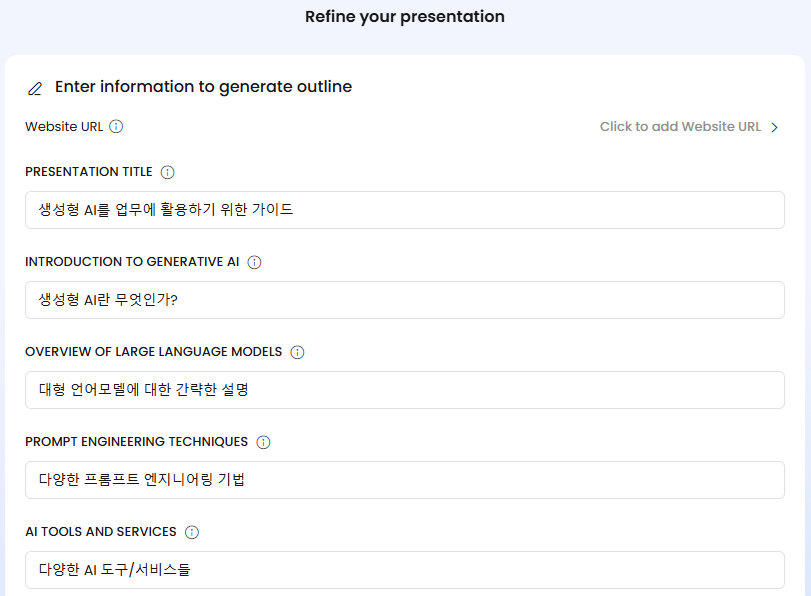Click "Enter information to generate outline" heading text
This screenshot has width=811, height=596.
203,87
